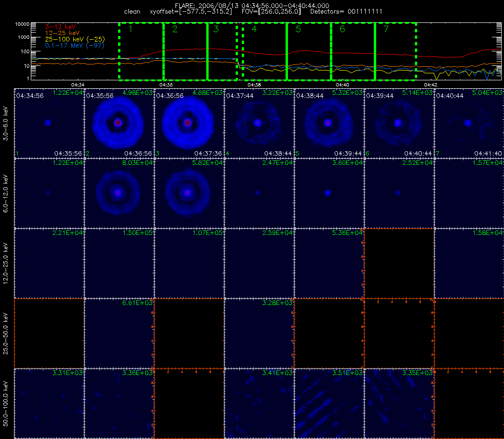Select interval marker 2 in the lightcurve

(x=175, y=29)
